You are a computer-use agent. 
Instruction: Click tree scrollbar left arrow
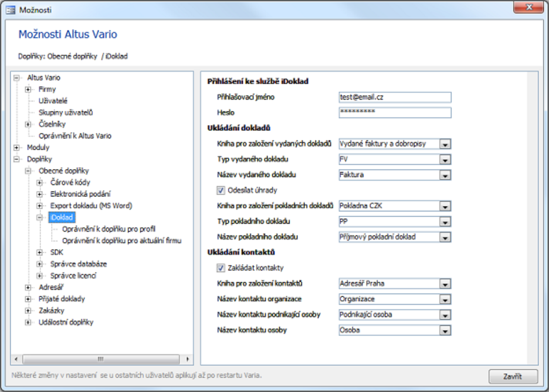coord(16,359)
